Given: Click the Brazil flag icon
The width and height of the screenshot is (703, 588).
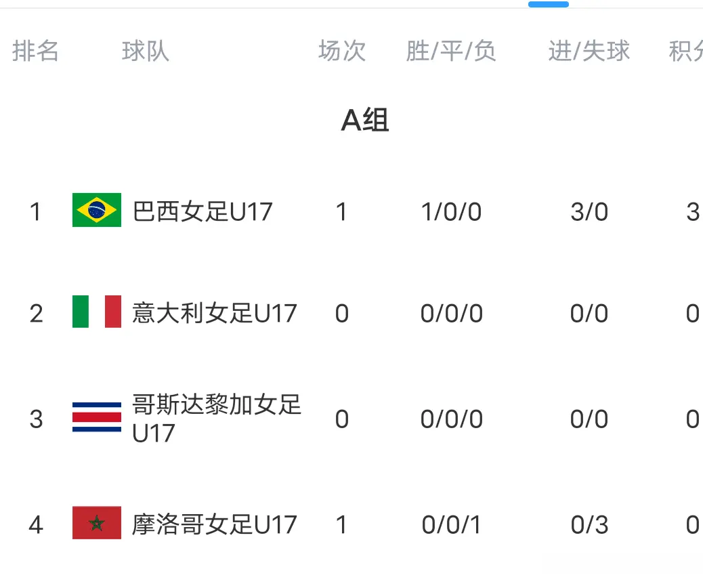Looking at the screenshot, I should [97, 211].
